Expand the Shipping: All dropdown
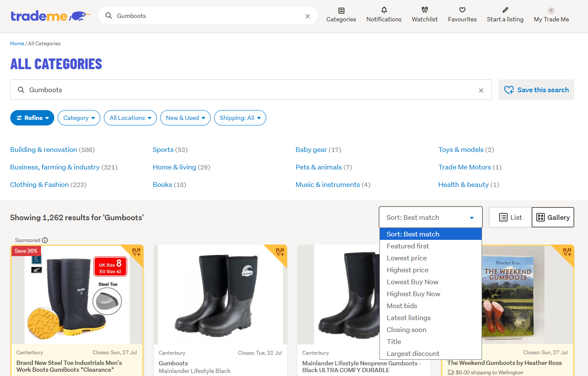588x376 pixels. pyautogui.click(x=240, y=118)
